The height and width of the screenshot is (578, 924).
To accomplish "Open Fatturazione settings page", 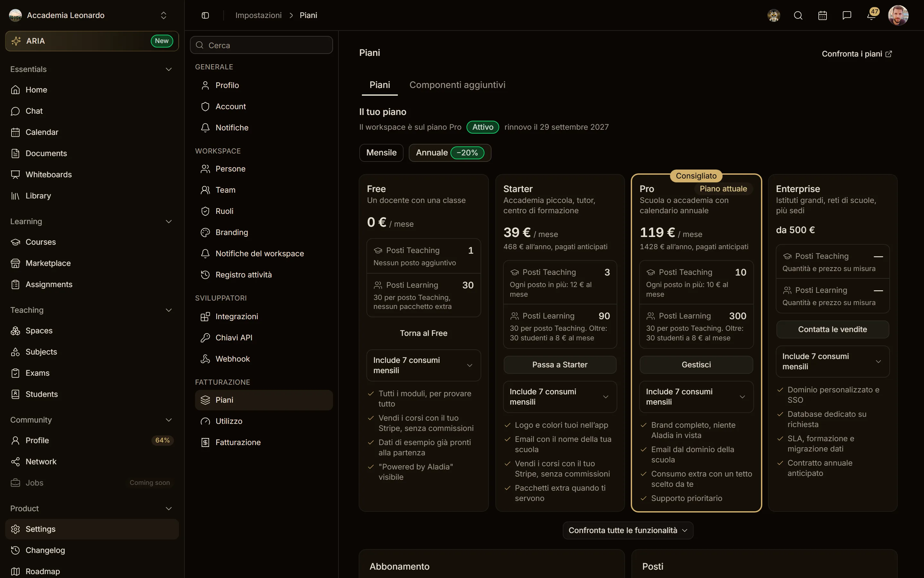I will (264, 442).
